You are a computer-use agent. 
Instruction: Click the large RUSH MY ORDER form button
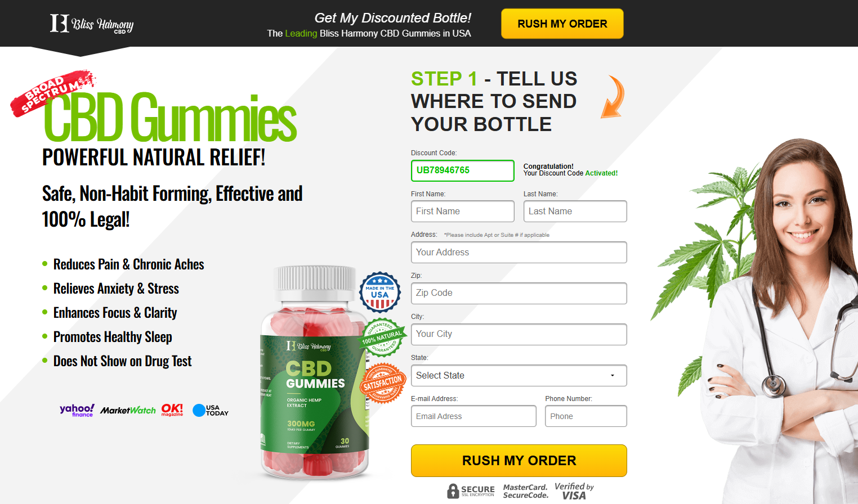coord(519,461)
